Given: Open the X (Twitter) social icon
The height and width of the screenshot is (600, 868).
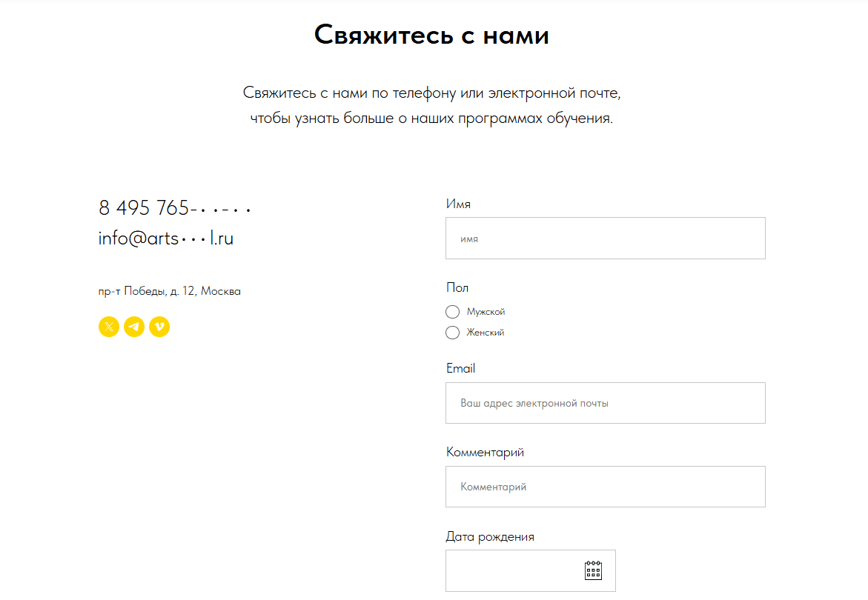Looking at the screenshot, I should click(x=109, y=327).
